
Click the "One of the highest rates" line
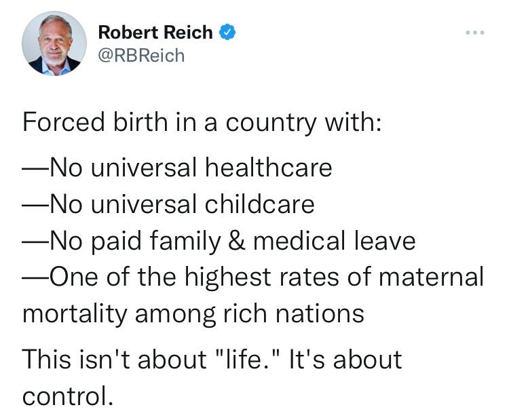coord(253,278)
